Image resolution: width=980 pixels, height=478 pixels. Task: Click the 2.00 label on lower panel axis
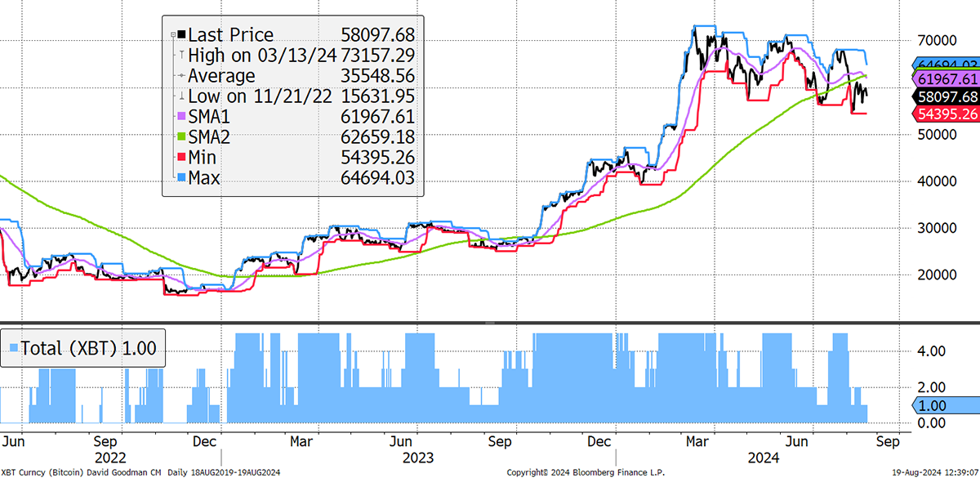click(931, 386)
